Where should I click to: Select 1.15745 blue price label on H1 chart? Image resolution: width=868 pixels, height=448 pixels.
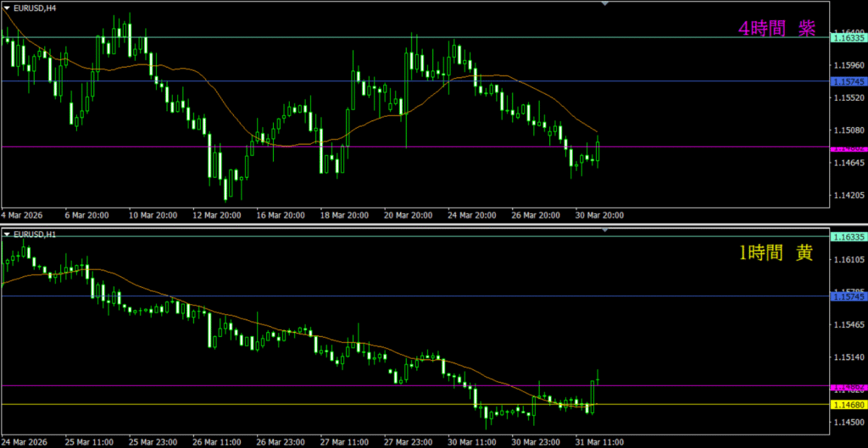coord(848,296)
